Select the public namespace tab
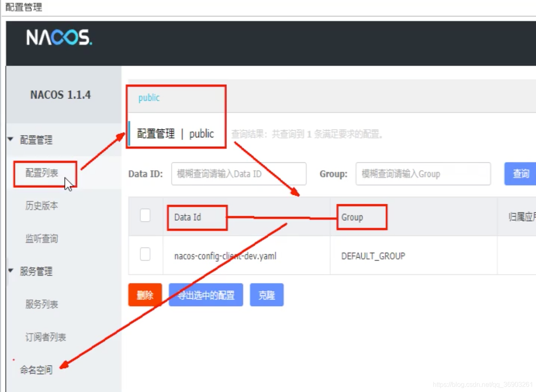The image size is (536, 392). (x=149, y=98)
